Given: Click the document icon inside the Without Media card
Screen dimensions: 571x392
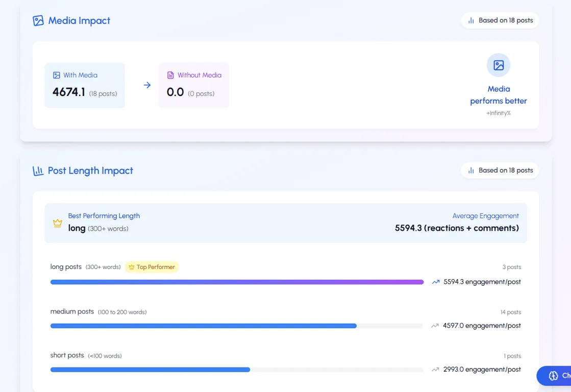Looking at the screenshot, I should tap(170, 75).
